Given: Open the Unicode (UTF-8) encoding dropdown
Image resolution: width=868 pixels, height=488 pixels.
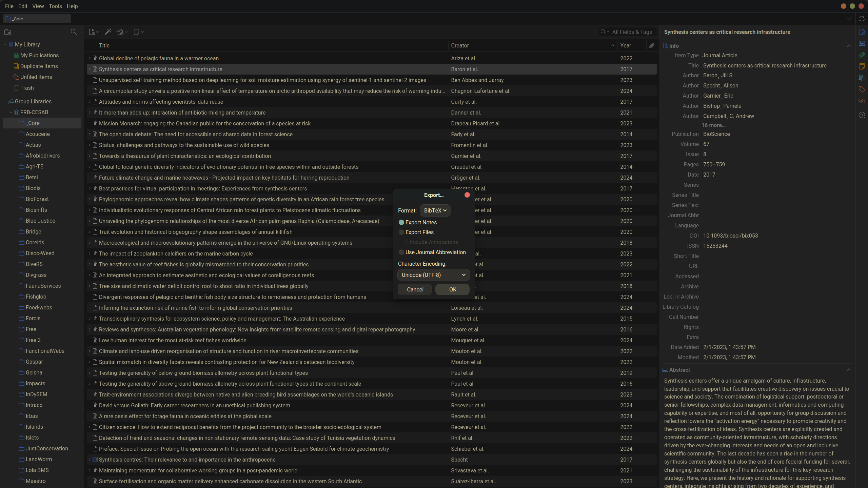Looking at the screenshot, I should [433, 275].
